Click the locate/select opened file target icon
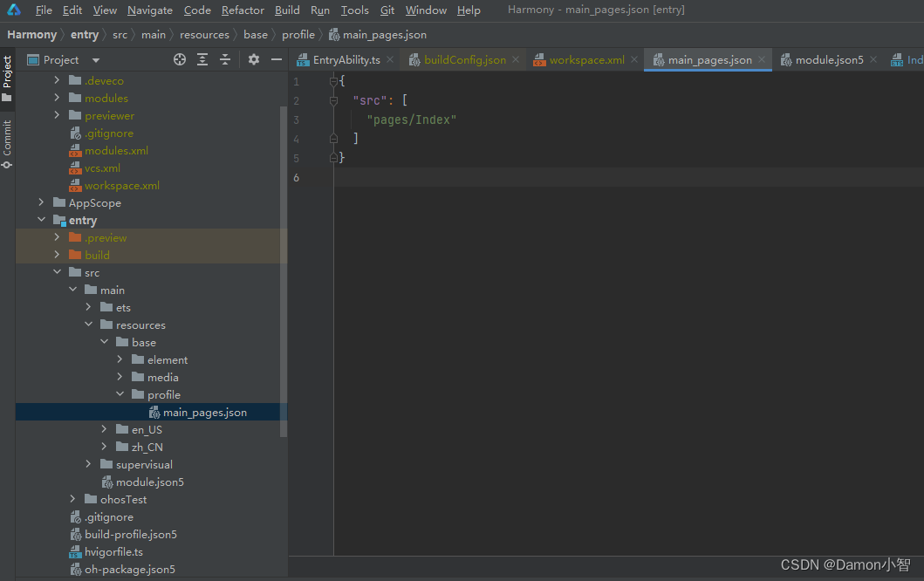 click(x=180, y=59)
